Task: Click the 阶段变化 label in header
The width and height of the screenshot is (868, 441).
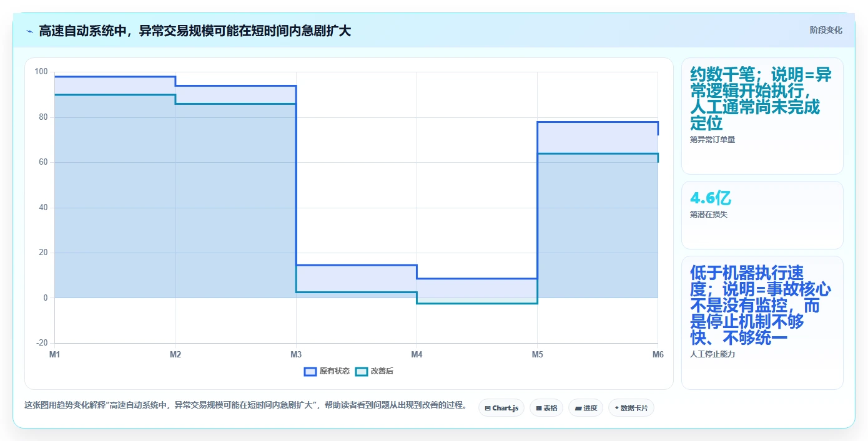Action: click(x=826, y=30)
